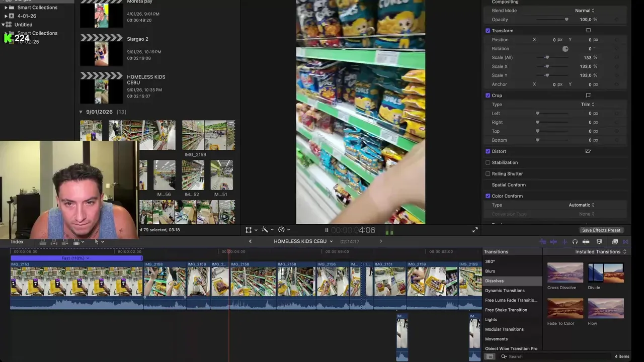Screen dimensions: 644x362
Task: Enable the Rolling Shutter checkbox
Action: coord(488,173)
